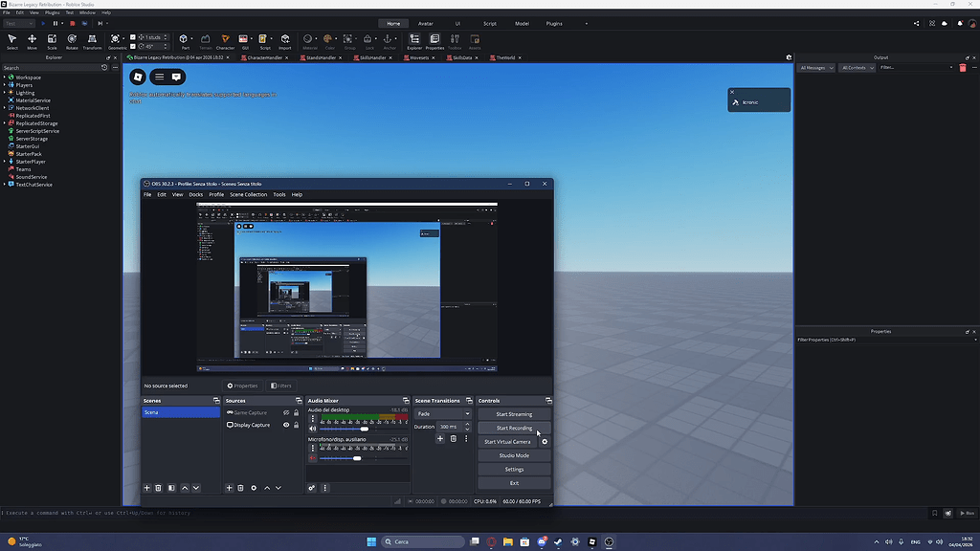Screen dimensions: 980x551
Task: Remove selected source with trash icon in OBS
Action: [x=240, y=488]
